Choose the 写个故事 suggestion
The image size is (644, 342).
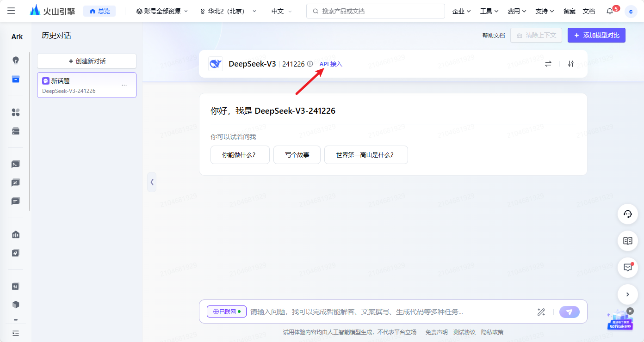tap(297, 155)
